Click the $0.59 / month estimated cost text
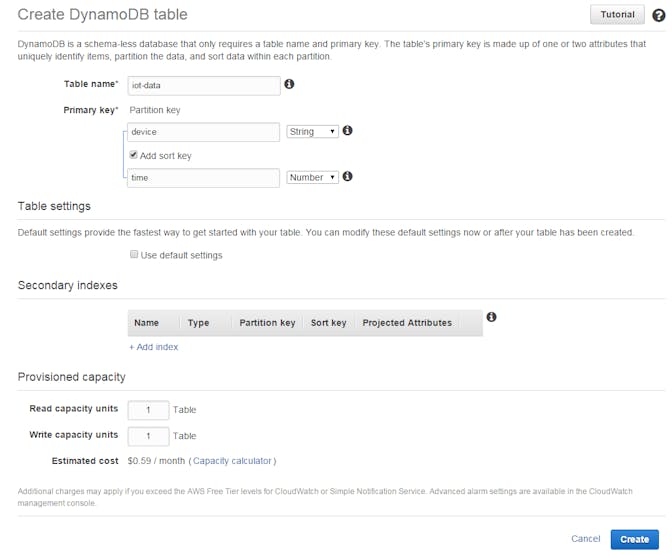672x555 pixels. (156, 461)
